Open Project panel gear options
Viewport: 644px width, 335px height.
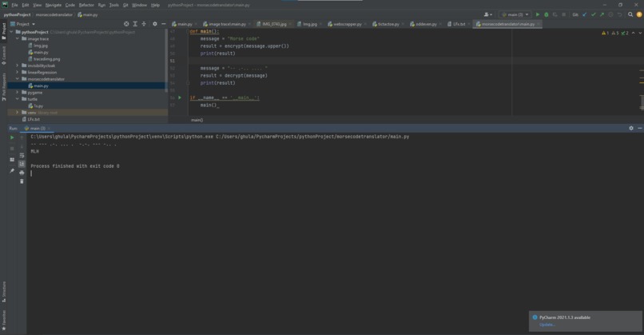coord(155,24)
